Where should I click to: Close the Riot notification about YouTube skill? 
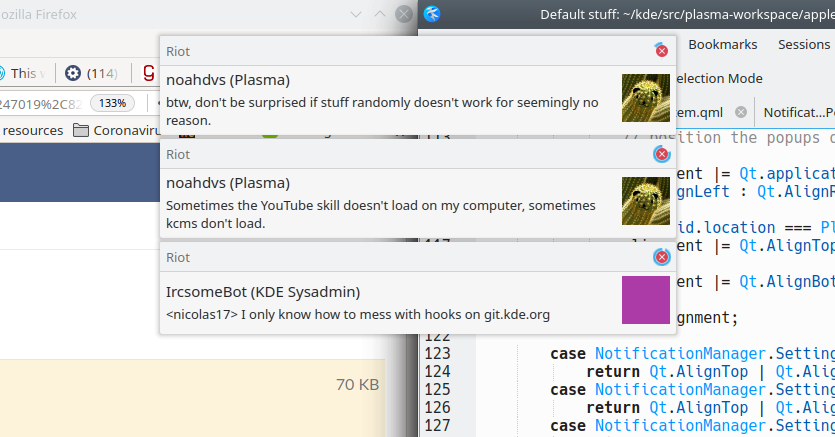(661, 154)
